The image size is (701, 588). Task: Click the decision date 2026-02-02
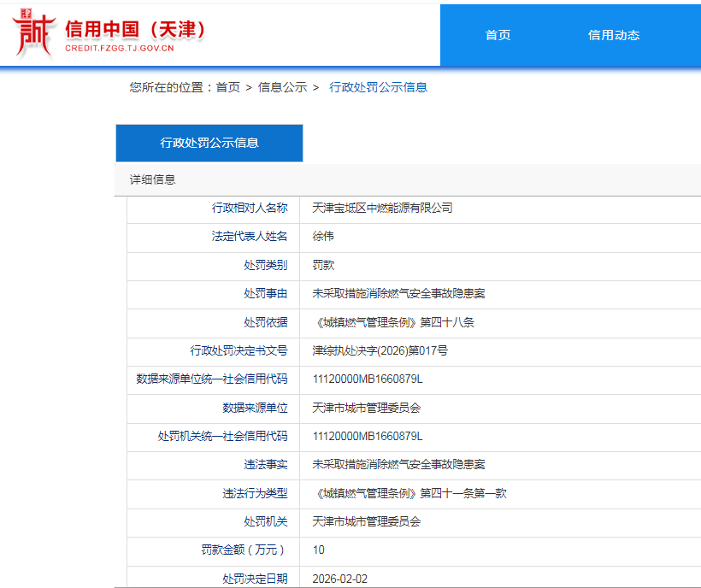[x=340, y=579]
